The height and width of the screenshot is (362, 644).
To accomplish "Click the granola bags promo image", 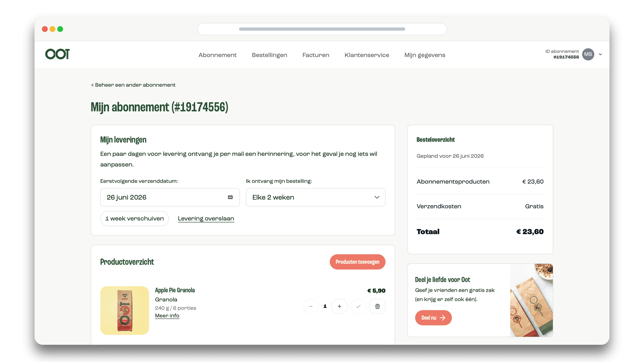I will point(531,300).
